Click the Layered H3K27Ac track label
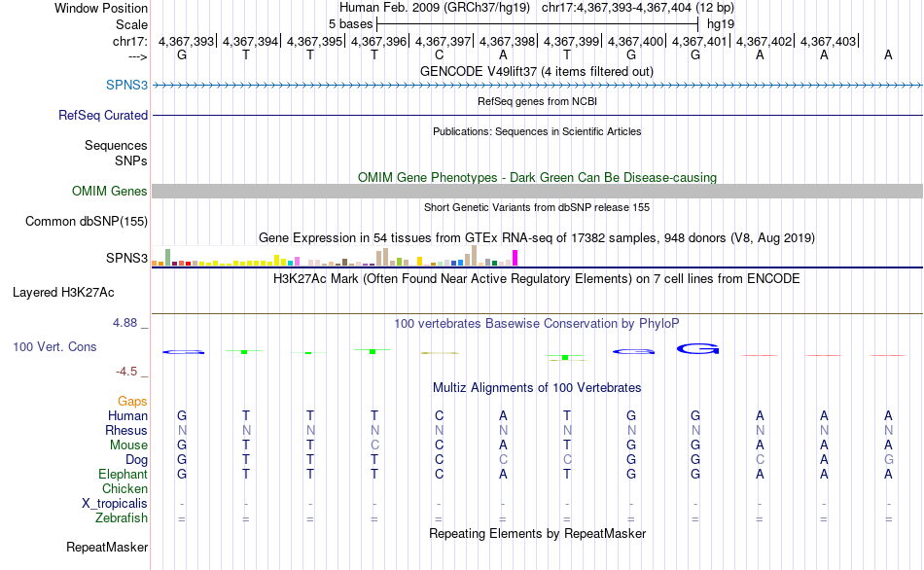The width and height of the screenshot is (924, 570). tap(63, 293)
